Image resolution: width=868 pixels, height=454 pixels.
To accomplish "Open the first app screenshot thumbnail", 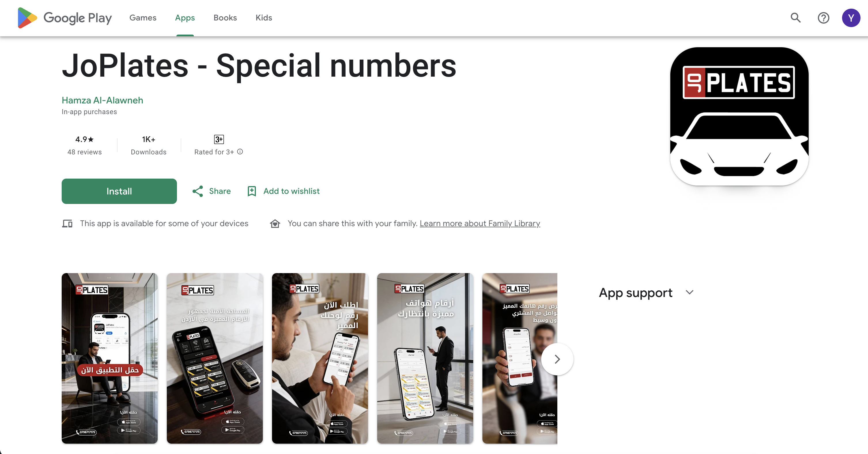I will coord(110,358).
